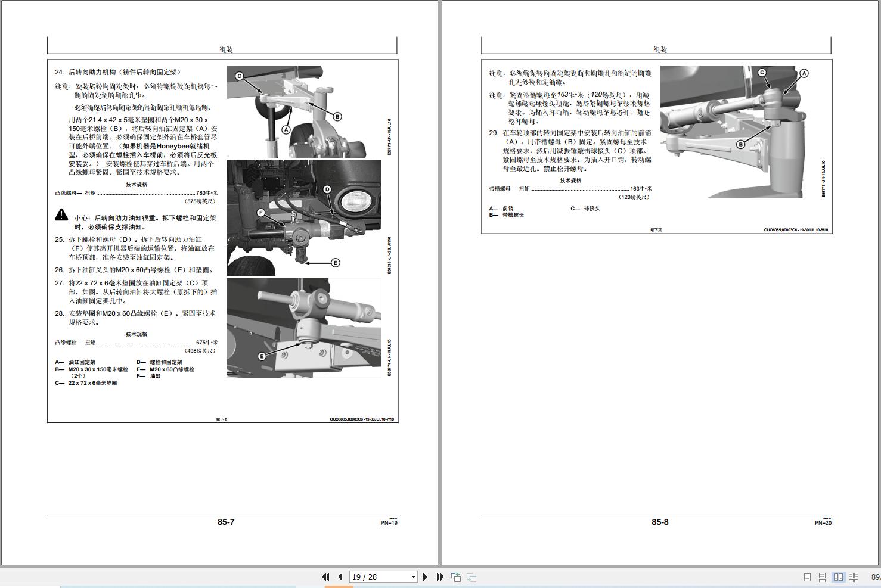Click the 675 torque specification value

[x=207, y=343]
